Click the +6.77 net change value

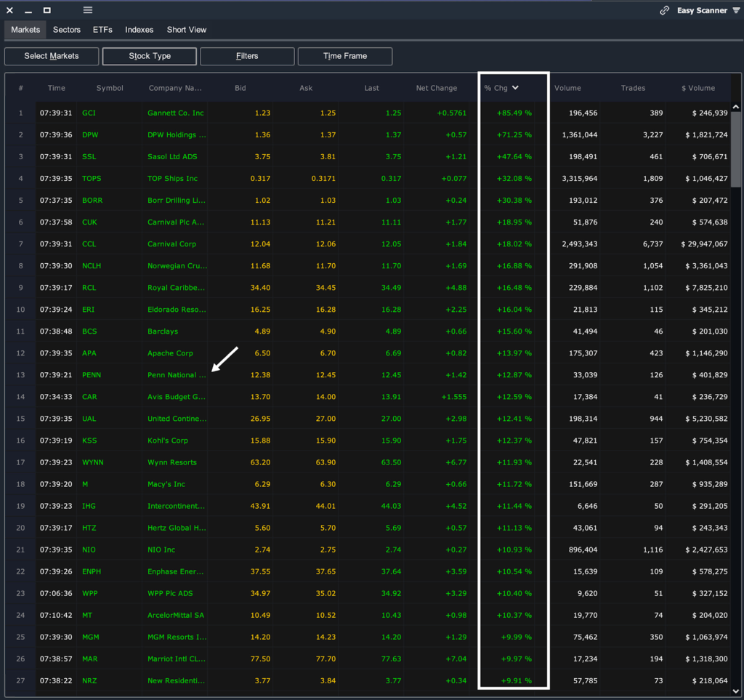[x=456, y=462]
